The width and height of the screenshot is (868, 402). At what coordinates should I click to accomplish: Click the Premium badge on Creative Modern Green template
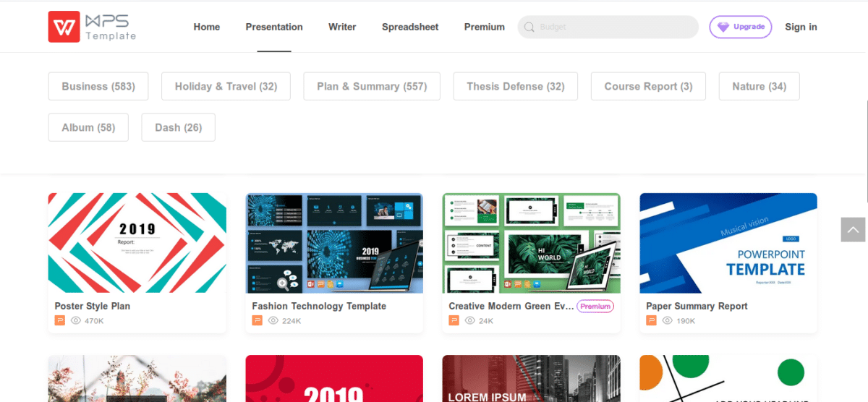595,306
